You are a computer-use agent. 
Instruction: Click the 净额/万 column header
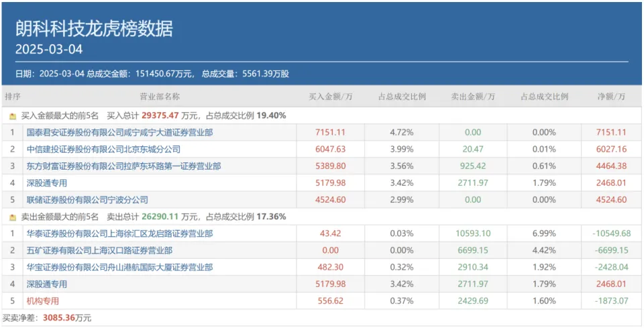[x=610, y=97]
